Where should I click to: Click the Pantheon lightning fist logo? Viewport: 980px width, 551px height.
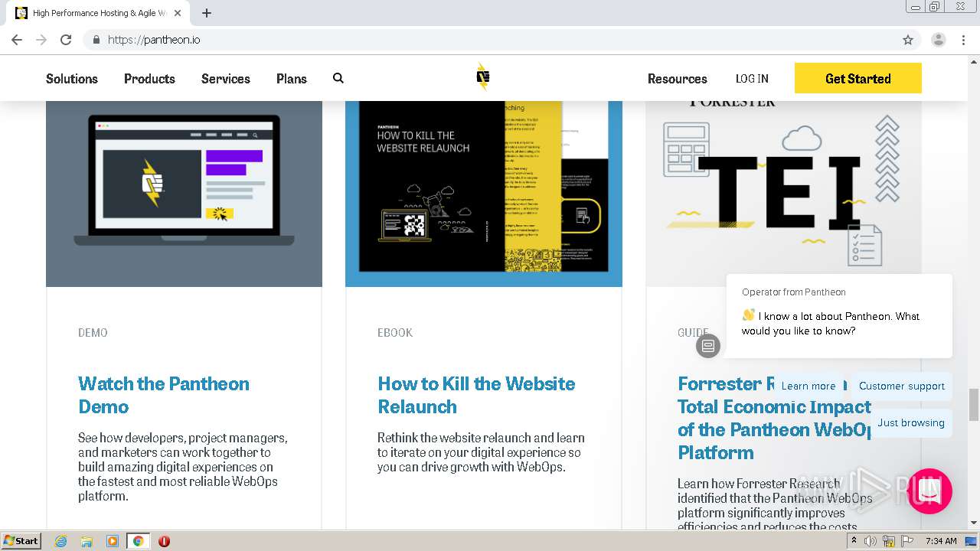[482, 77]
